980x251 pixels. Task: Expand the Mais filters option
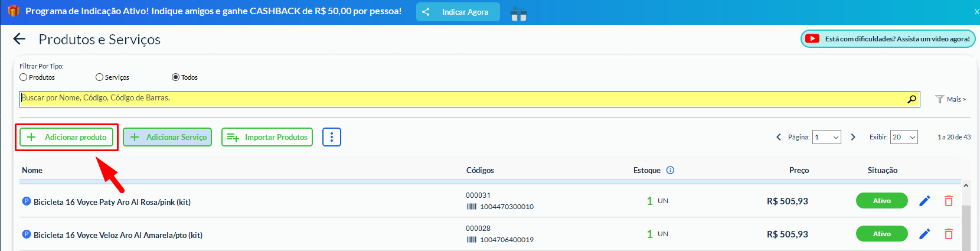click(x=950, y=99)
